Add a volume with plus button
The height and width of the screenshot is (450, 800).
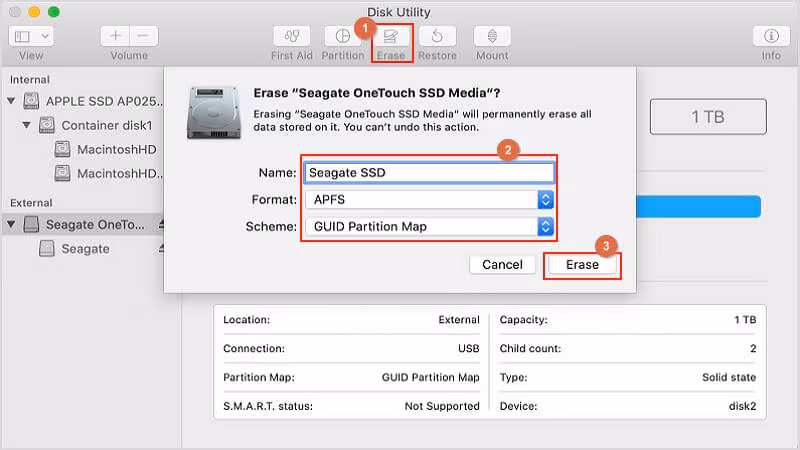115,36
